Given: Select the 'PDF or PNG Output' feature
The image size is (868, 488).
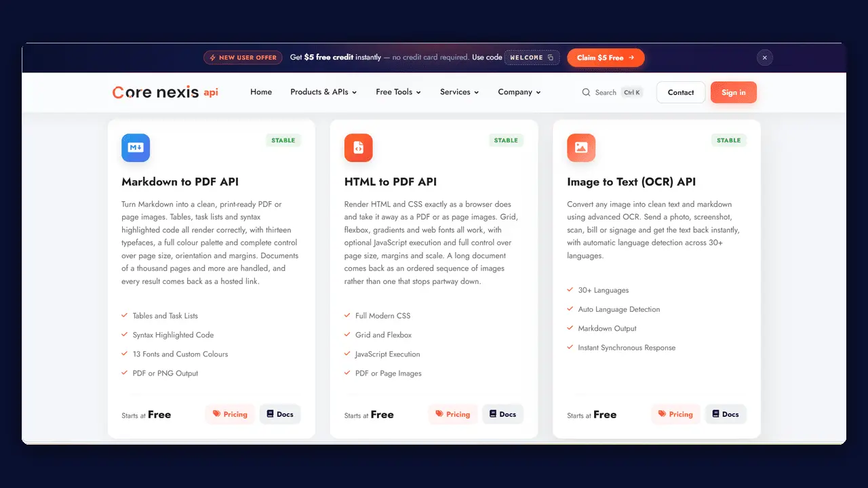Looking at the screenshot, I should coord(160,373).
